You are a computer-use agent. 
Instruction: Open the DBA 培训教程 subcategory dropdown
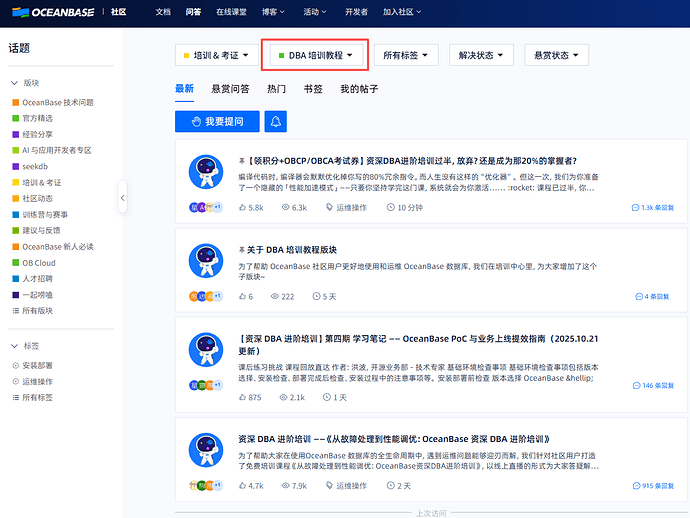click(315, 55)
